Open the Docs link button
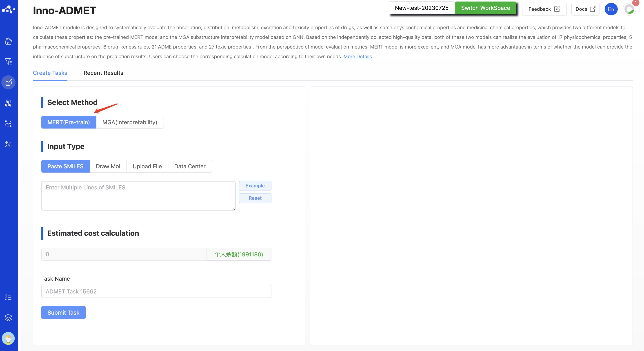Viewport: 644px width, 351px height. [585, 9]
